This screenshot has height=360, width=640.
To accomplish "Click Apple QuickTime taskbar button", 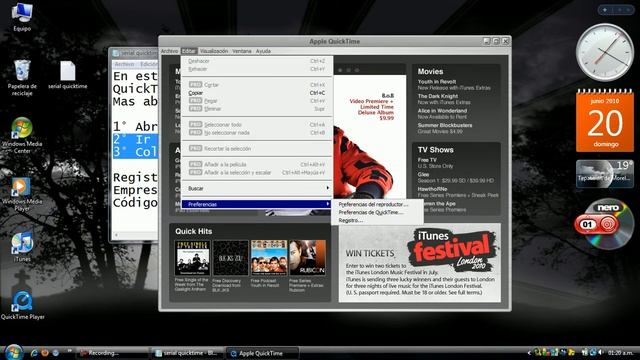I will (262, 353).
